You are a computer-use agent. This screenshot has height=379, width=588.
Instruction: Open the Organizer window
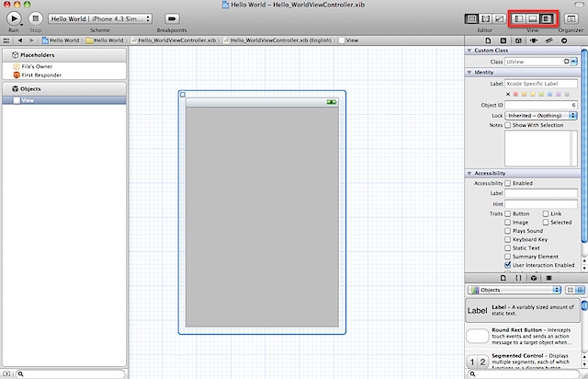571,18
